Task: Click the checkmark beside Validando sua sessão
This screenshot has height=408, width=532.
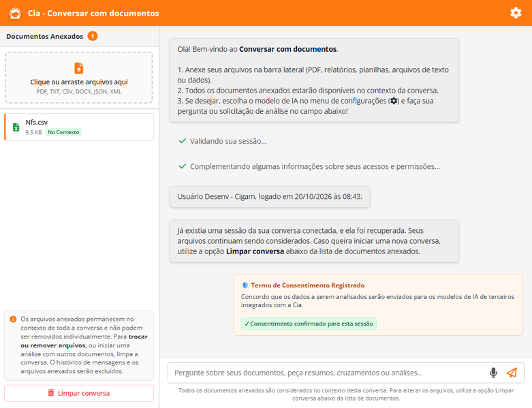Action: click(x=182, y=141)
